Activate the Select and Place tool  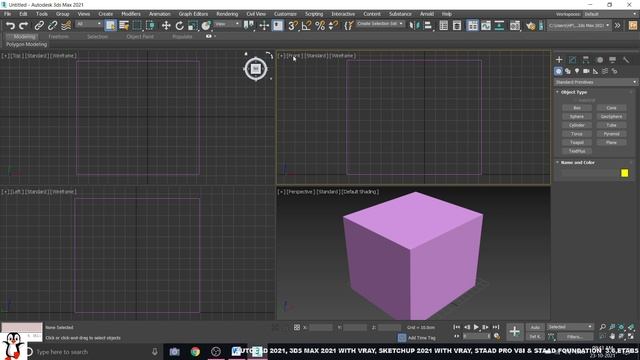pyautogui.click(x=206, y=25)
